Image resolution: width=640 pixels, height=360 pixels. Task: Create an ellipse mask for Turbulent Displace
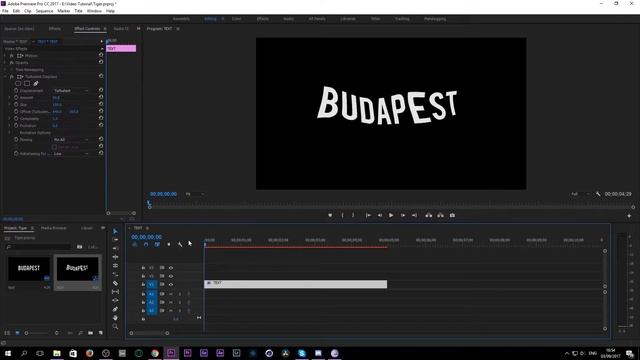click(x=18, y=84)
